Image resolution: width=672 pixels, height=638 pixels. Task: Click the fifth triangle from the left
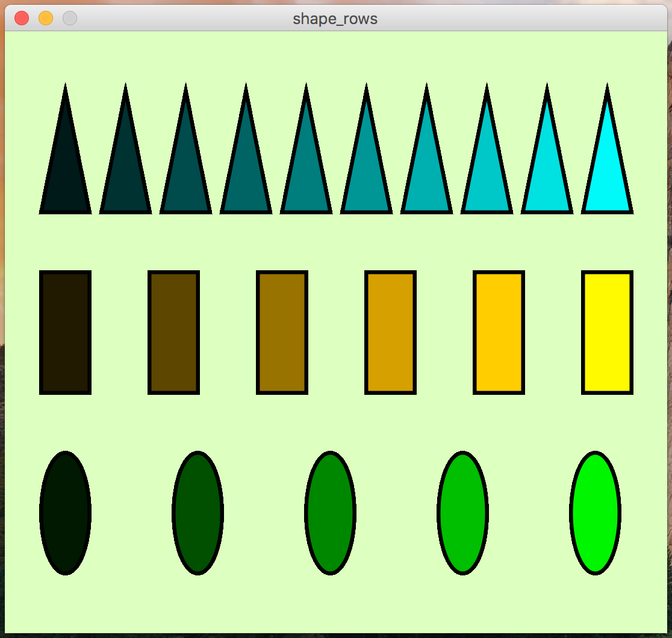(x=306, y=175)
